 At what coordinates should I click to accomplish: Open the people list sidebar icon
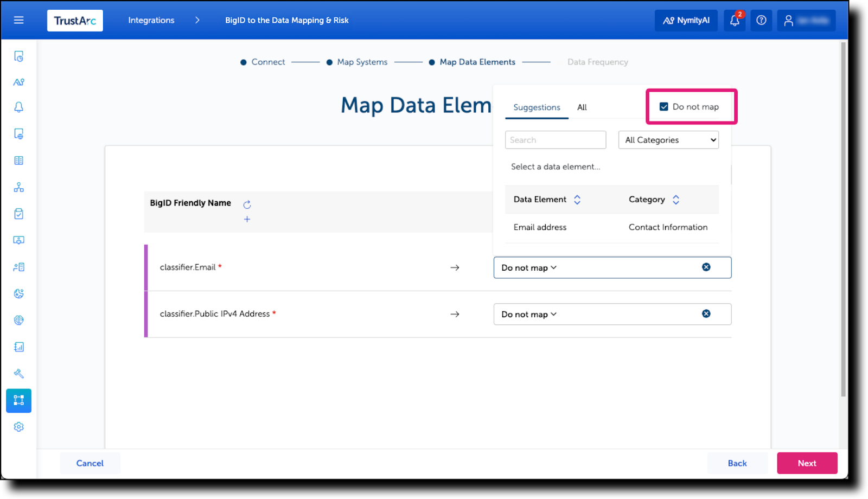[19, 267]
